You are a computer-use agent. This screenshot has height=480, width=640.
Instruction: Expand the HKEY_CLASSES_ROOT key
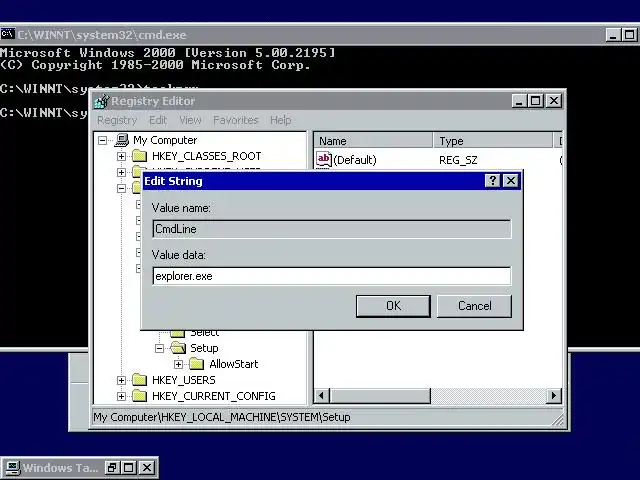[121, 156]
